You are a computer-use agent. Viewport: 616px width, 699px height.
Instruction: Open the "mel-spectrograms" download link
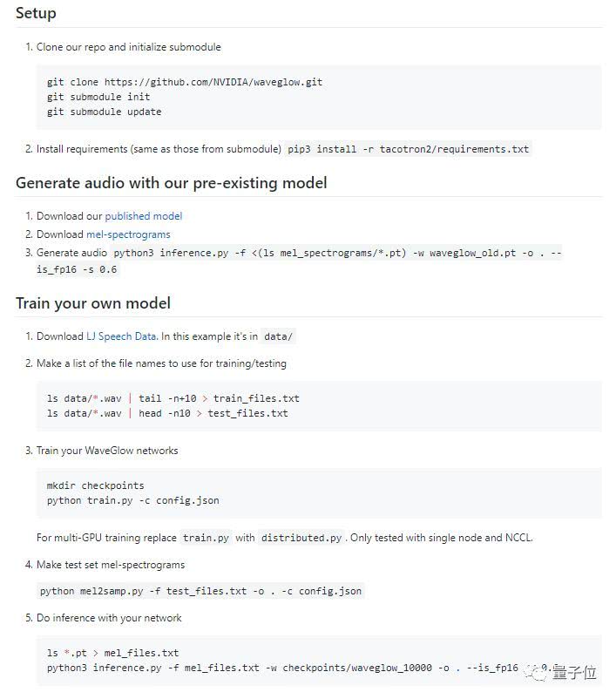128,234
